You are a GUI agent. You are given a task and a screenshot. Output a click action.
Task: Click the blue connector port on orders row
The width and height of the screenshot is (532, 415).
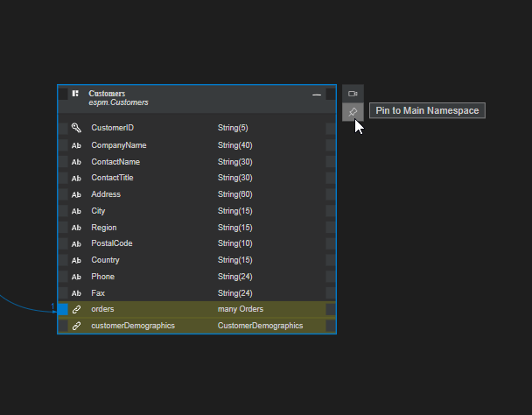(63, 309)
